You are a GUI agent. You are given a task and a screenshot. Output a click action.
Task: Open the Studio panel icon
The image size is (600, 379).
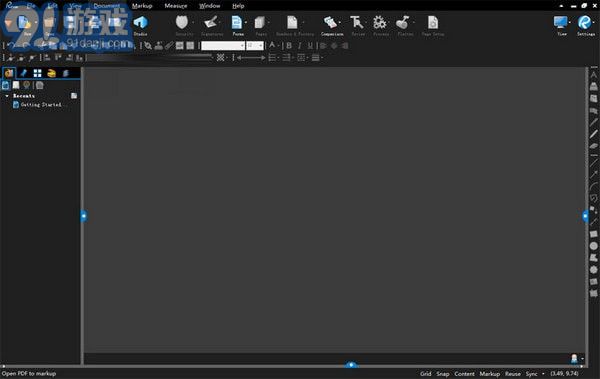click(140, 23)
